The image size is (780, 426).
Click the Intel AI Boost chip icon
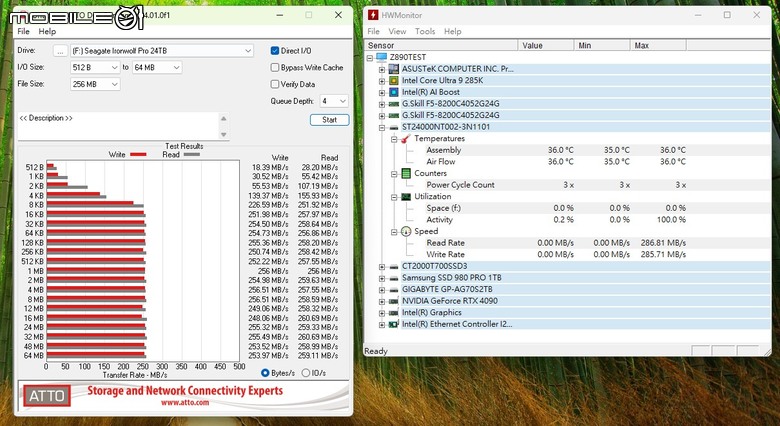(x=393, y=92)
